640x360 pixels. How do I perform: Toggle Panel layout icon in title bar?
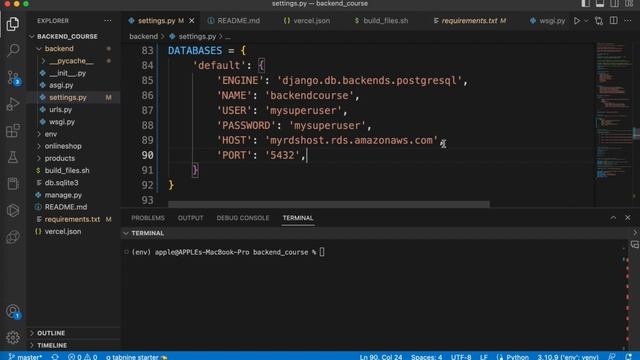point(600,4)
